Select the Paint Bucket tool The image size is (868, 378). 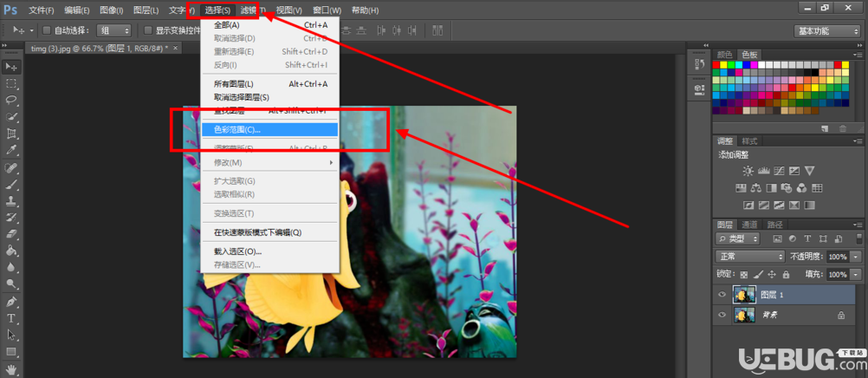coord(11,251)
